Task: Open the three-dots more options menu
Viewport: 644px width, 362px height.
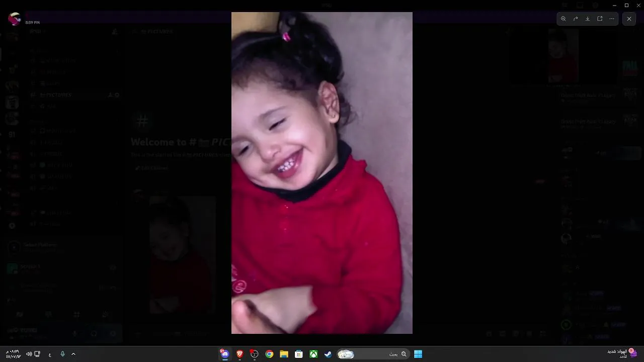Action: [612, 19]
